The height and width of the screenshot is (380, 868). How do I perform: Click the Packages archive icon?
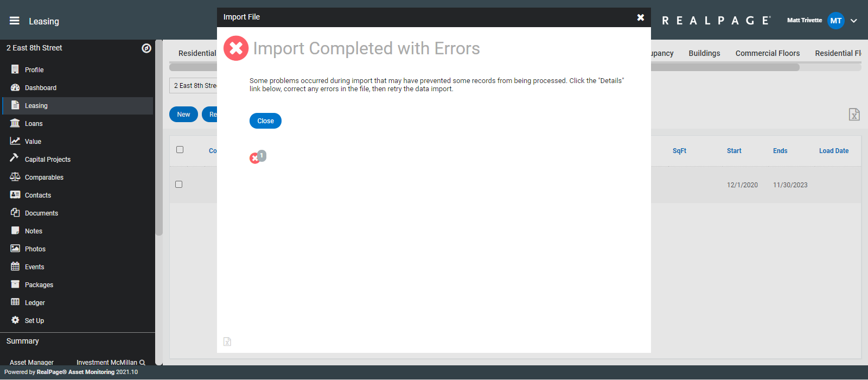click(15, 284)
